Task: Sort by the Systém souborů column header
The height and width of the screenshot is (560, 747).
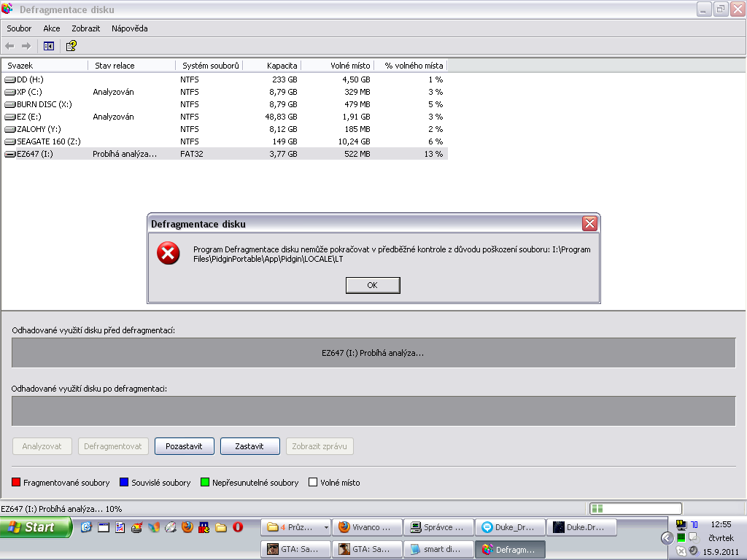Action: [209, 66]
